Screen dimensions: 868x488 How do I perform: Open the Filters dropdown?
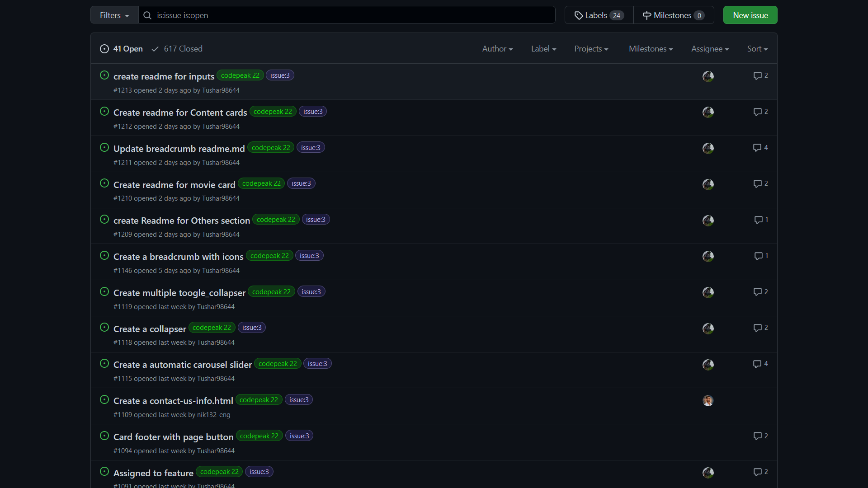coord(114,14)
